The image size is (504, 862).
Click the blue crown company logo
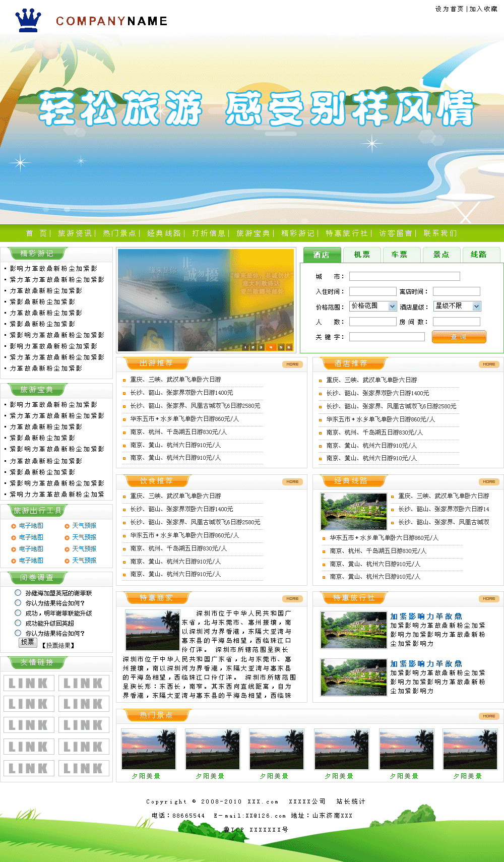28,20
